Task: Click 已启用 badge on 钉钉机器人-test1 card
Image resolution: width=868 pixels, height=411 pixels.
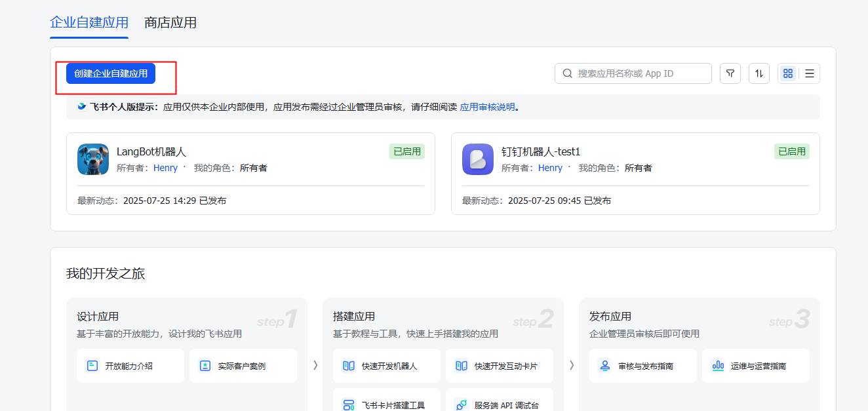Action: click(792, 151)
